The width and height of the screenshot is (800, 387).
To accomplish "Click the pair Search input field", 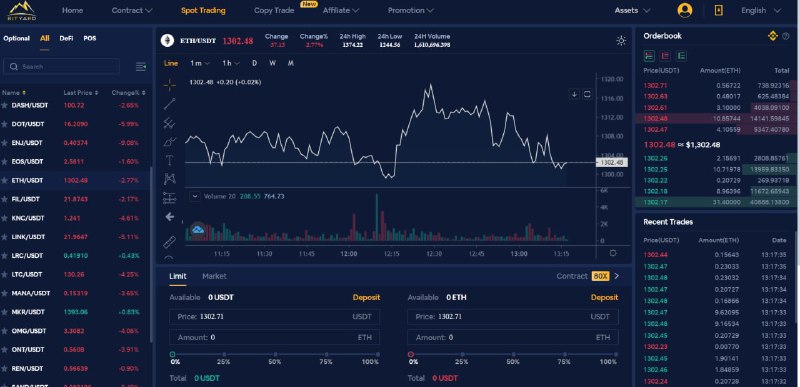I will coord(61,67).
